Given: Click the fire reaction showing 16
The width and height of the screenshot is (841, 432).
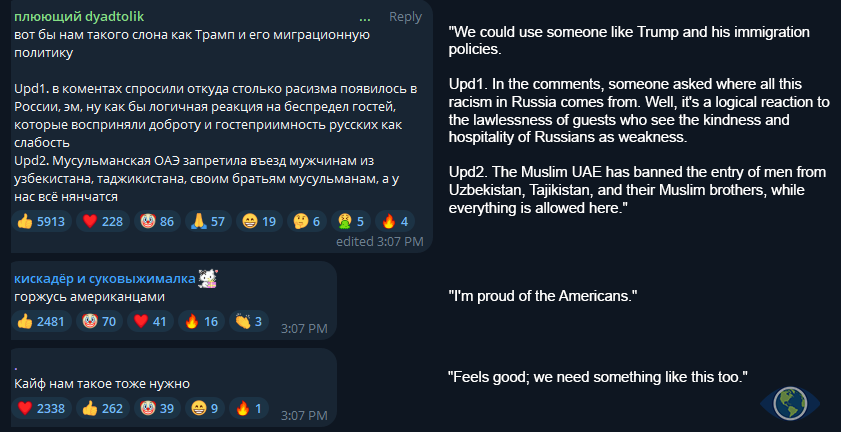Looking at the screenshot, I should [x=202, y=321].
